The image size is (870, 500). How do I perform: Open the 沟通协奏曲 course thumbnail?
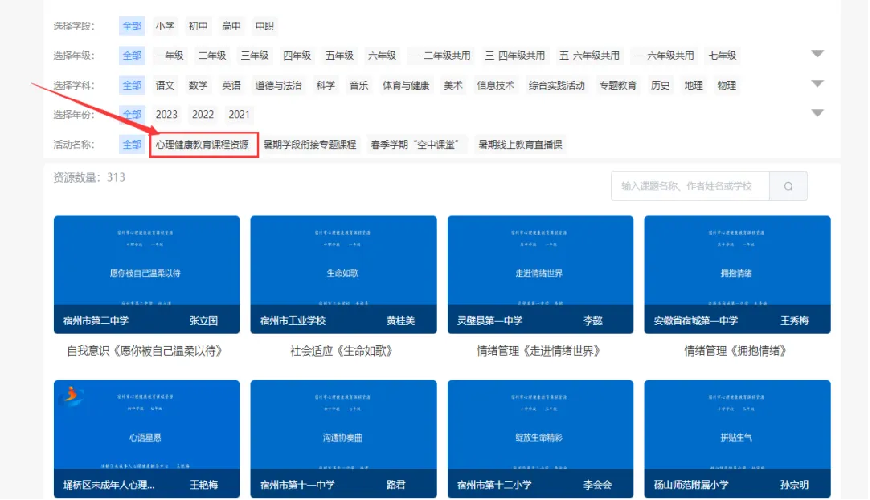(x=343, y=439)
